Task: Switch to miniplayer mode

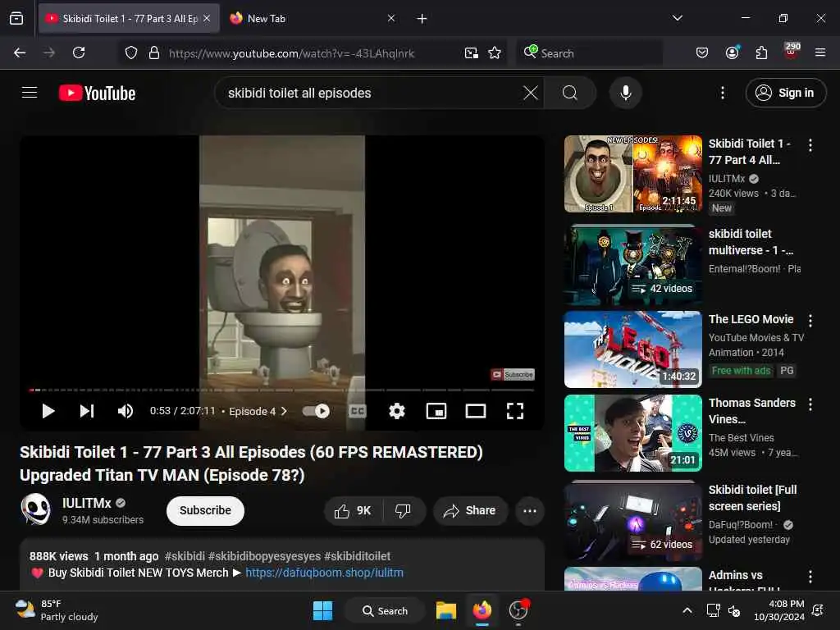Action: (436, 411)
